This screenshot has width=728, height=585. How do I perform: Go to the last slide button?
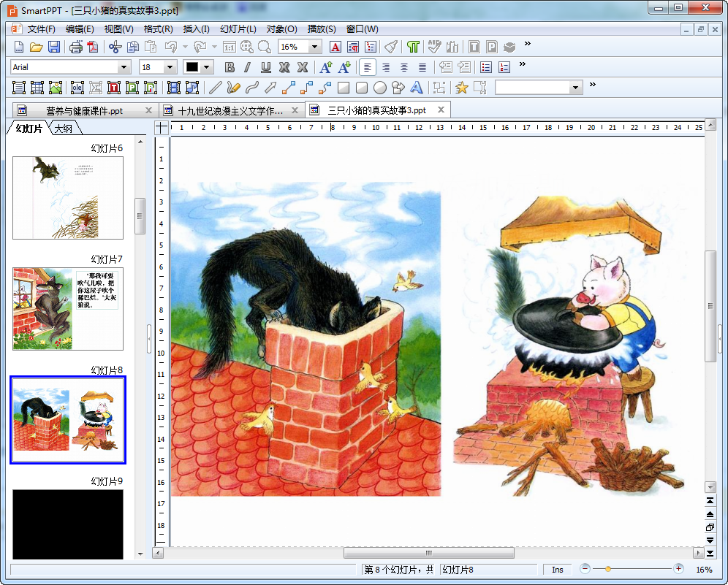(x=710, y=553)
